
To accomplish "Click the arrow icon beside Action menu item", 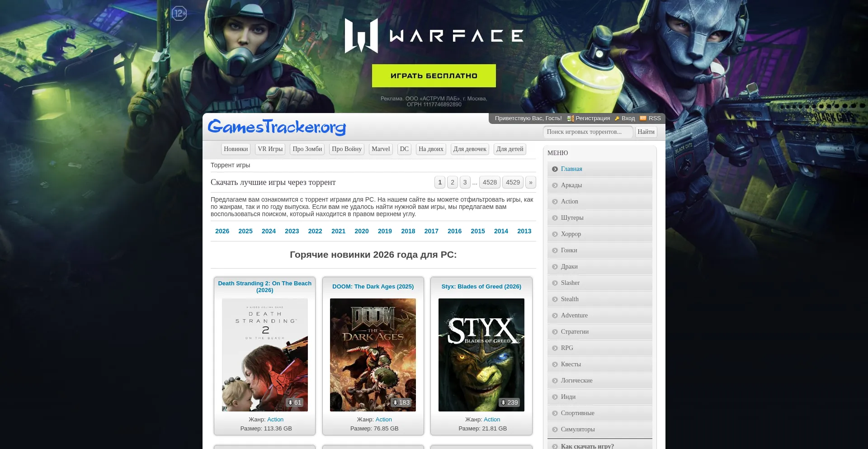I will point(555,202).
